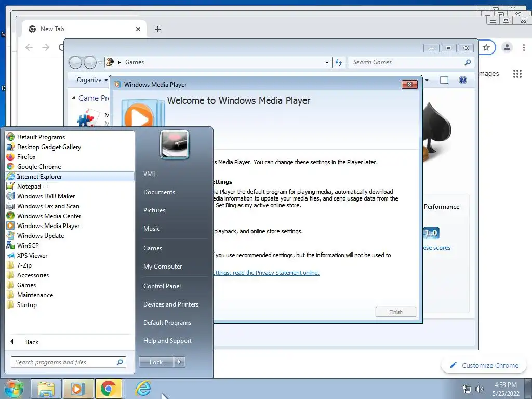Click the volume speaker icon in tray
Viewport: 532px width, 399px height.
point(479,389)
